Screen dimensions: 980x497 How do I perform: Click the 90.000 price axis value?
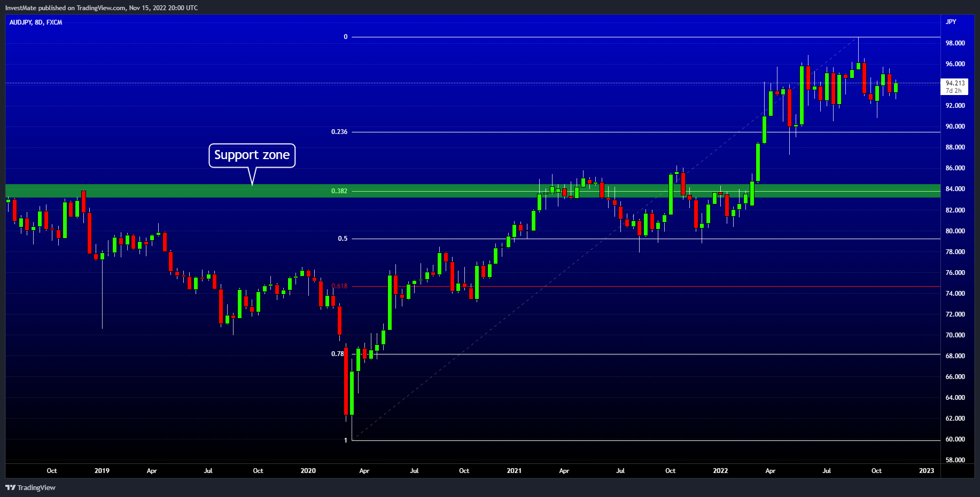(955, 127)
